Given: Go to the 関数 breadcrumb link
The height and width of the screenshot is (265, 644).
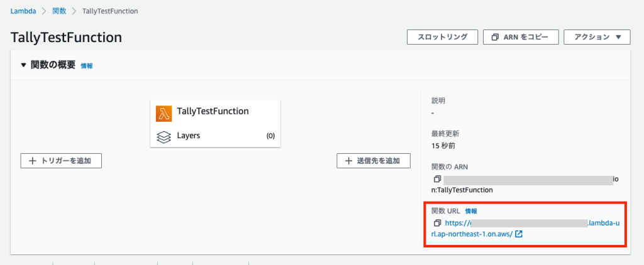Looking at the screenshot, I should pos(59,11).
